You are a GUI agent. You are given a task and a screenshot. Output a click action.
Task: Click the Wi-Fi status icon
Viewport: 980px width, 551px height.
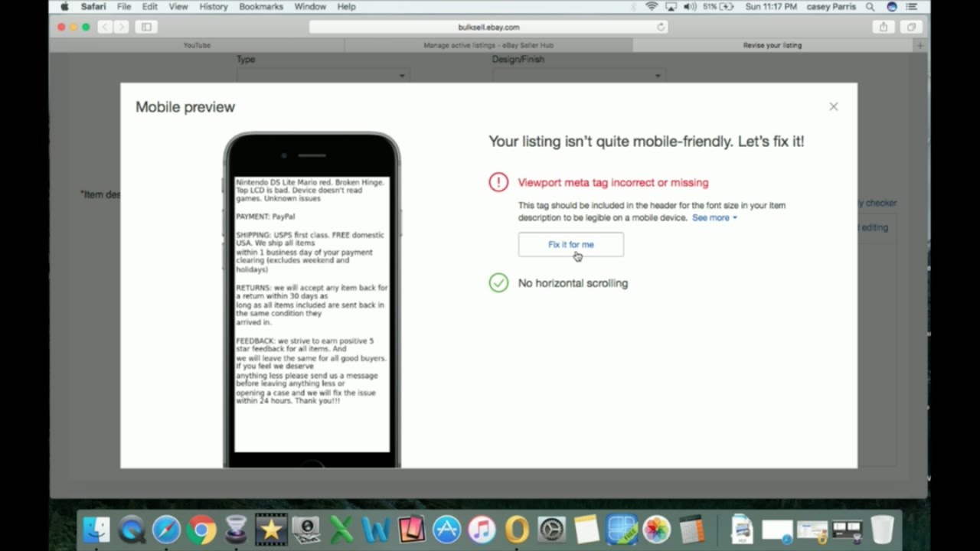click(x=652, y=7)
